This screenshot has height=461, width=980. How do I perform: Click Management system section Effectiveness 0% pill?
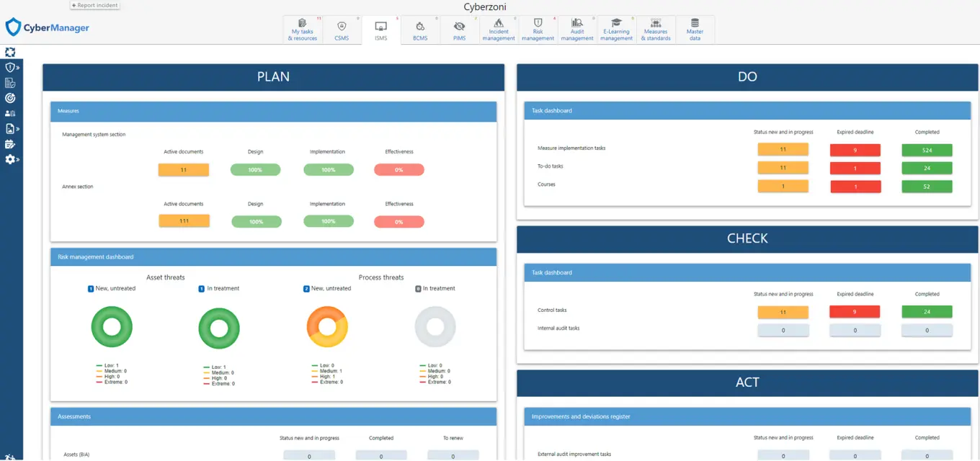[x=399, y=170]
